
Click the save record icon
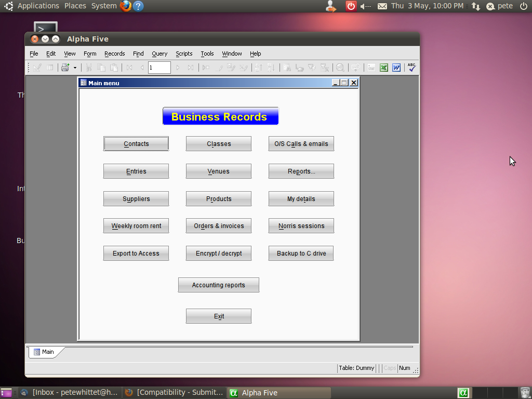click(x=231, y=68)
